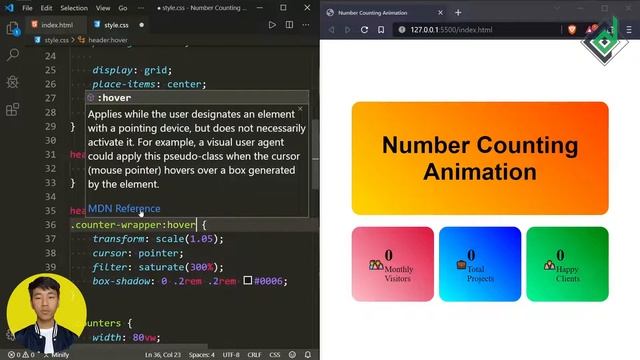Click the Total Projects counter card
This screenshot has width=640, height=360.
tap(480, 264)
